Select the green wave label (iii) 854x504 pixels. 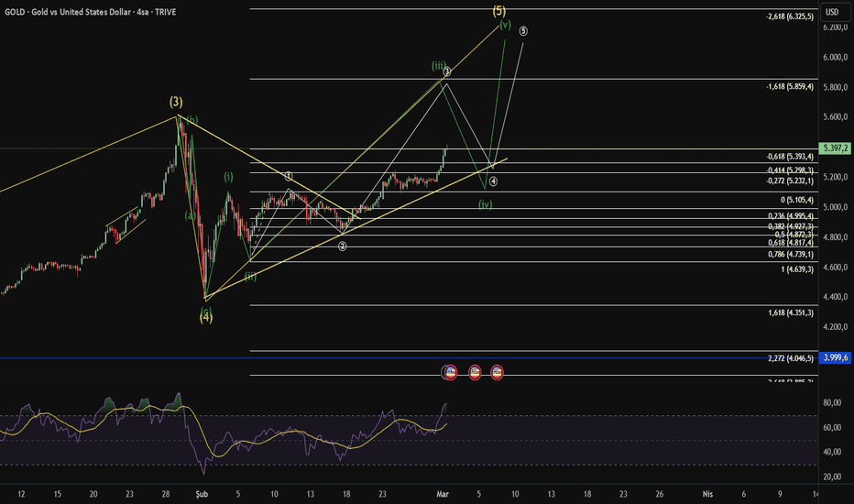(x=438, y=66)
